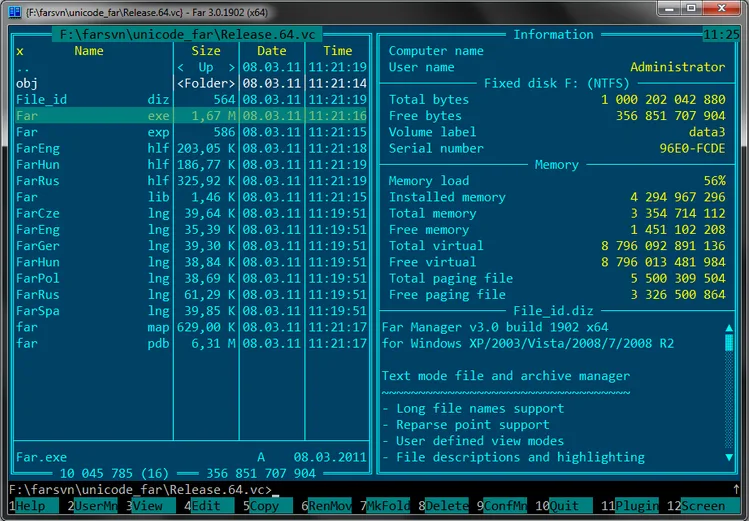Click the F10 Quit key label
Screen dimensions: 749x521
564,506
